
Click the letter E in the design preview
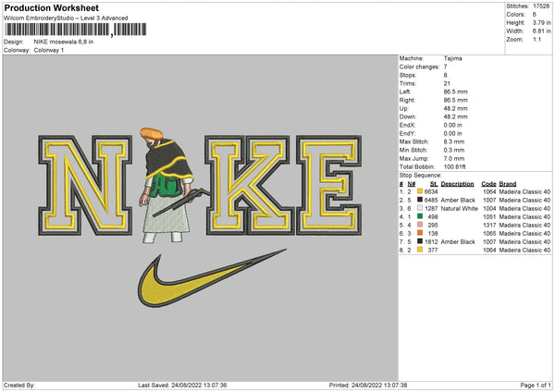(x=329, y=185)
